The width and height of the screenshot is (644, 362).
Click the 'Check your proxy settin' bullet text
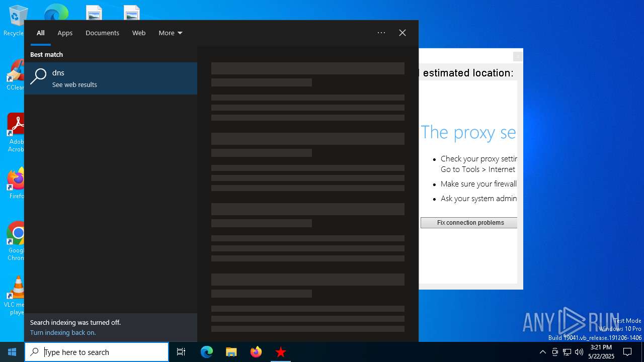click(478, 159)
